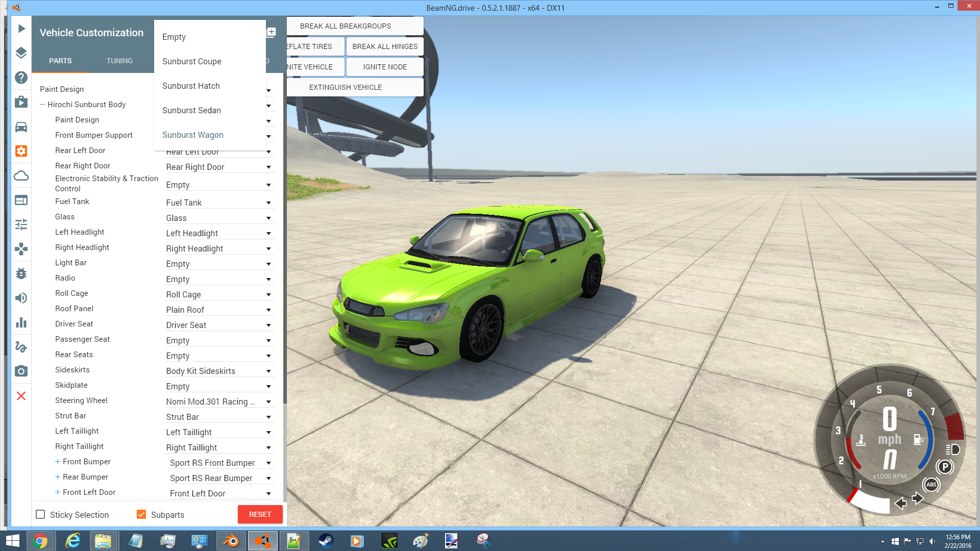
Task: Select the Skidplate part label
Action: point(71,385)
